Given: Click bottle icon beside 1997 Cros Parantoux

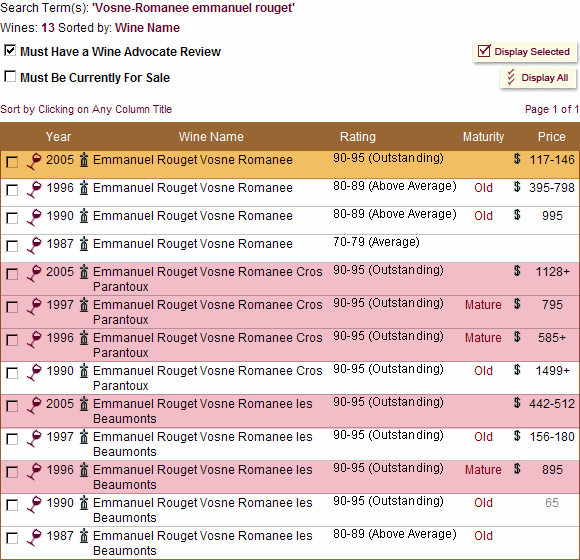Looking at the screenshot, I should pos(84,305).
